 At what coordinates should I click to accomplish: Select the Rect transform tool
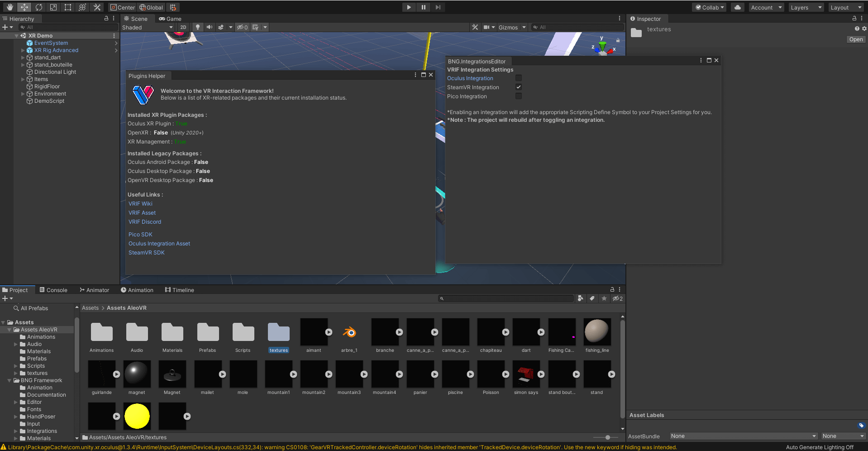click(68, 7)
